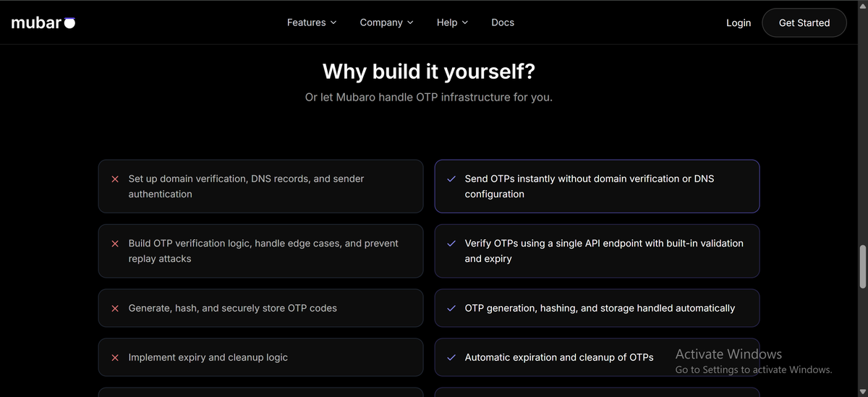Go to the Docs page
Viewport: 868px width, 397px height.
tap(503, 22)
